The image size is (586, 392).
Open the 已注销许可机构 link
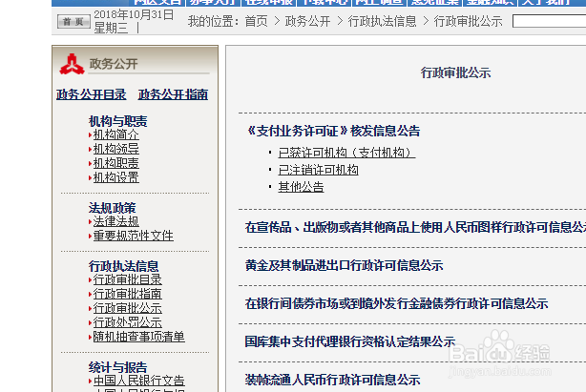318,170
